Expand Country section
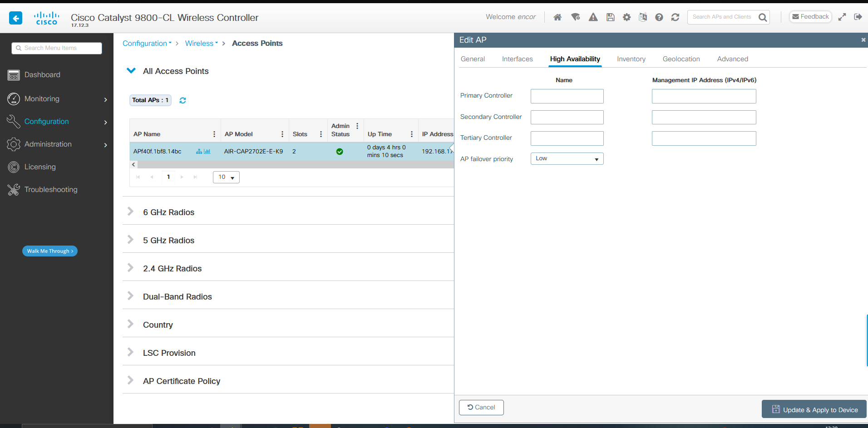 click(131, 324)
